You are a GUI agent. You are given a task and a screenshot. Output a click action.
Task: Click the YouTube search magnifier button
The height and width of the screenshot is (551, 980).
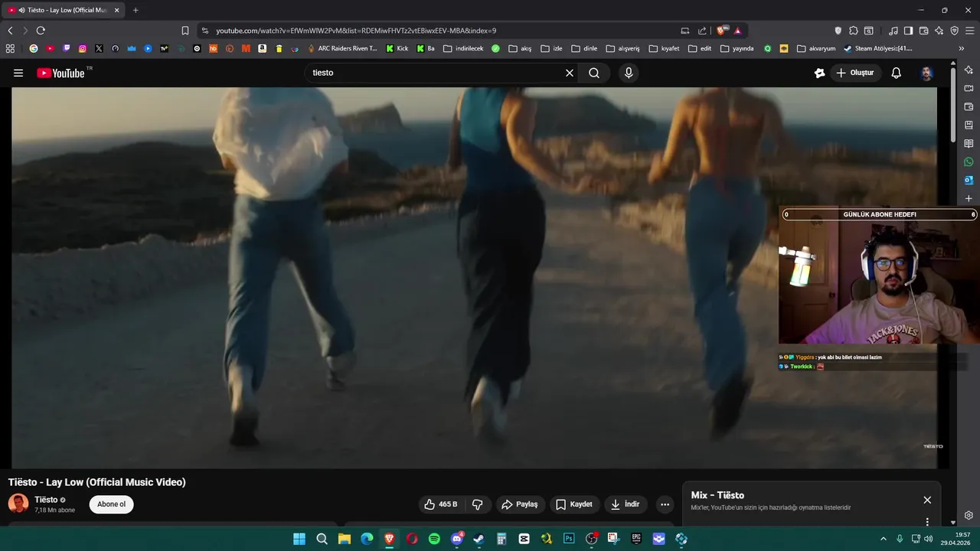[594, 73]
